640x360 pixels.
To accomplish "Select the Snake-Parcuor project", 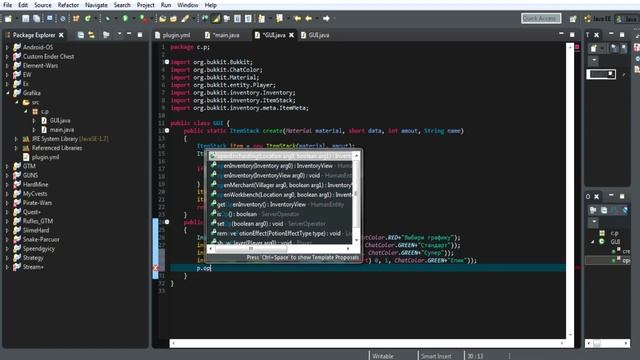I will pyautogui.click(x=41, y=240).
